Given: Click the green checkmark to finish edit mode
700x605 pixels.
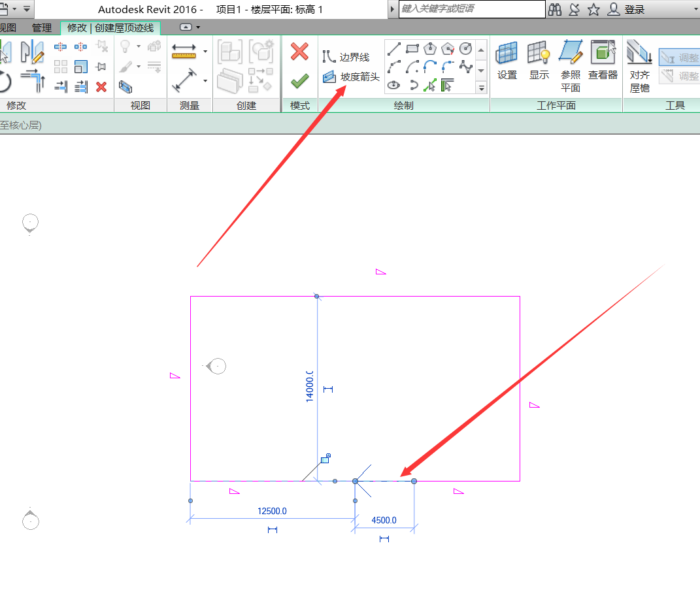Looking at the screenshot, I should pos(299,80).
